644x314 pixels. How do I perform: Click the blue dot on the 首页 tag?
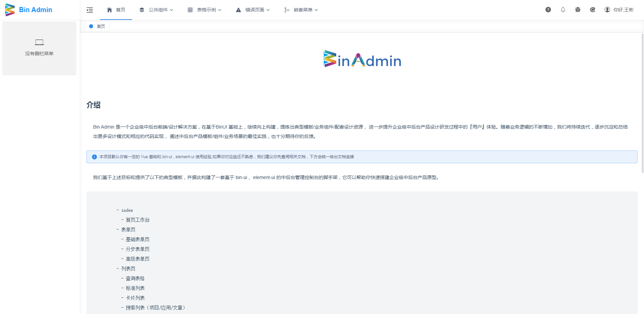tap(91, 26)
